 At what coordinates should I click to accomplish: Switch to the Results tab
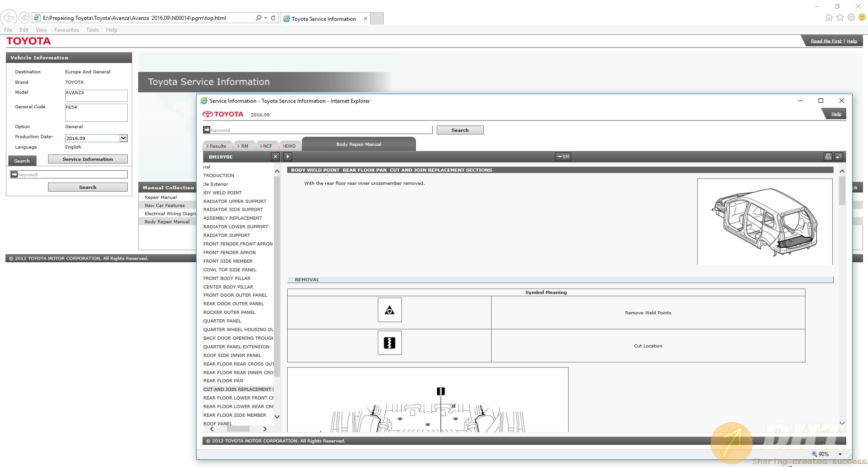tap(217, 146)
